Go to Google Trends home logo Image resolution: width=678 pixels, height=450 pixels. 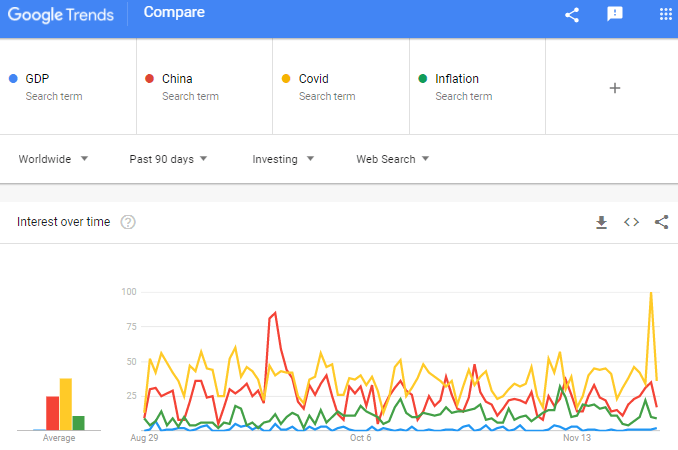61,15
